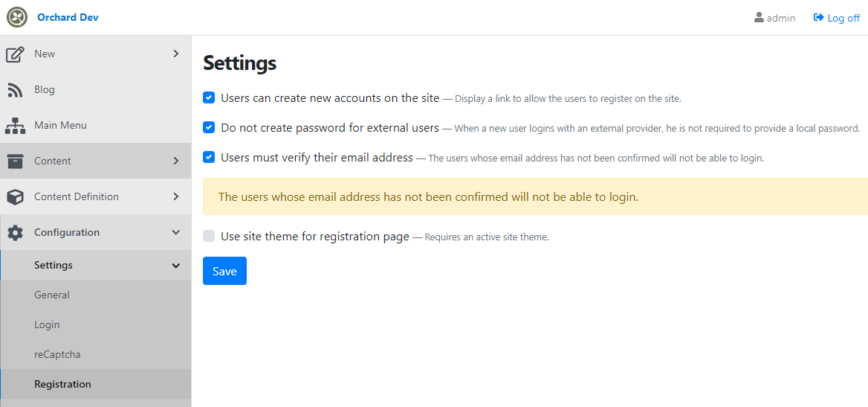Screen dimensions: 868x407
Task: Log off from the admin account
Action: pos(837,18)
